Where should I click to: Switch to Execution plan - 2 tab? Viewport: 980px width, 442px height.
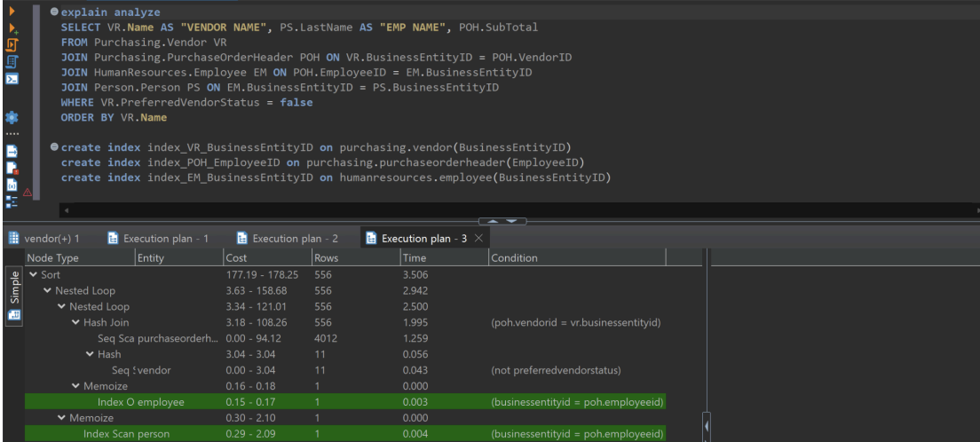click(x=288, y=238)
